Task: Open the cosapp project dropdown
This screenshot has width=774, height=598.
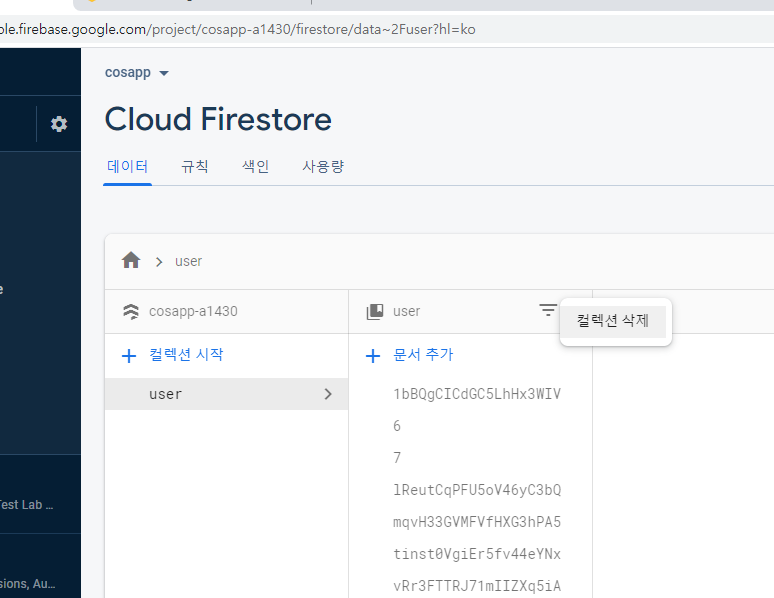Action: 137,73
